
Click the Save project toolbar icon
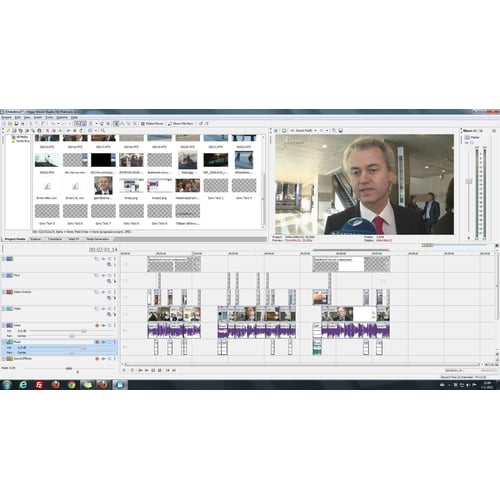click(x=16, y=124)
